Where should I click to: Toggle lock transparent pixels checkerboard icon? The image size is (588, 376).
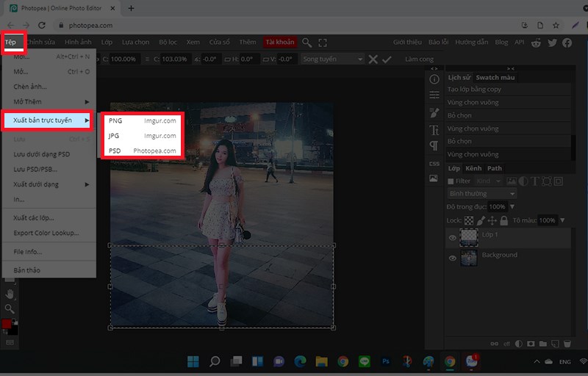pyautogui.click(x=469, y=220)
